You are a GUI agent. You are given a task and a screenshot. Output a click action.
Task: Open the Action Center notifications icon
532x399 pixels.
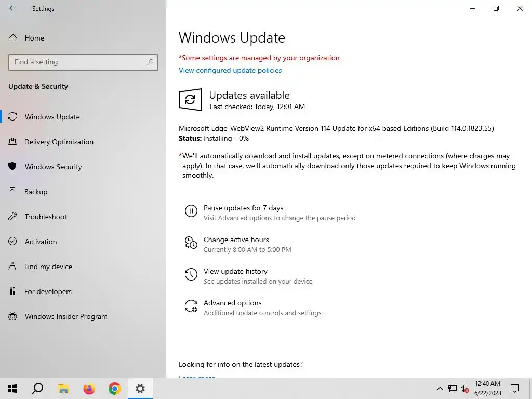click(x=515, y=389)
